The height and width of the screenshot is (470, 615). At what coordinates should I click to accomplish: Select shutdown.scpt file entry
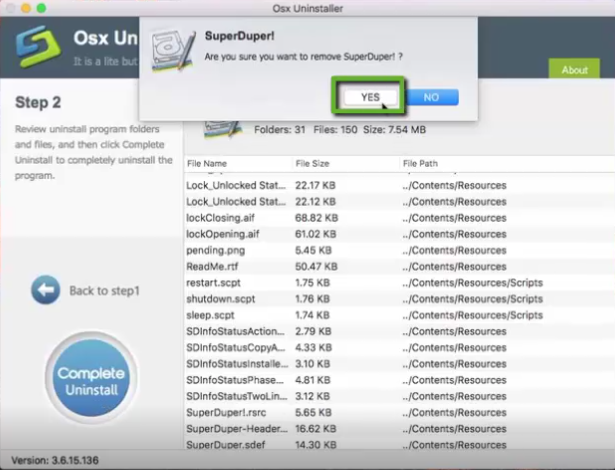[x=399, y=299]
